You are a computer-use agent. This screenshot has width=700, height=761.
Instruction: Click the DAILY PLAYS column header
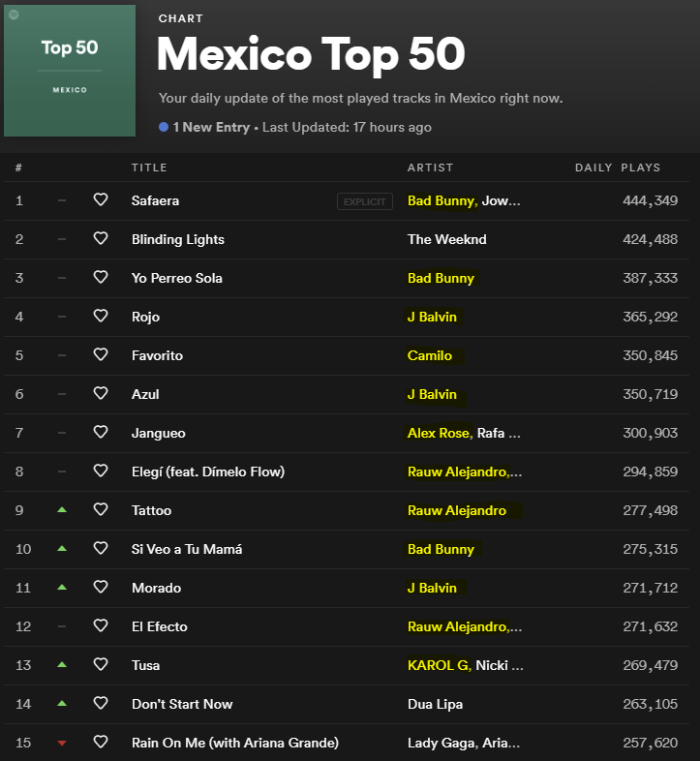click(618, 167)
